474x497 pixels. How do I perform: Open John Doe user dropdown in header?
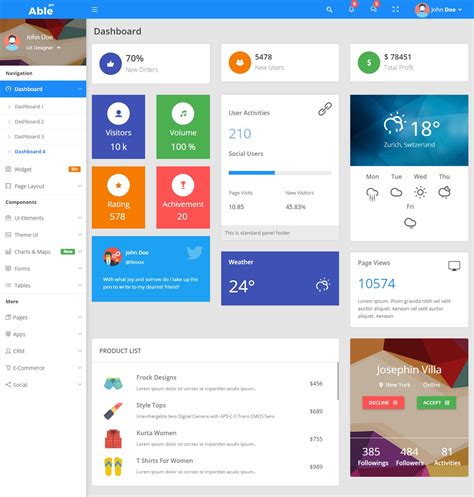click(x=438, y=10)
